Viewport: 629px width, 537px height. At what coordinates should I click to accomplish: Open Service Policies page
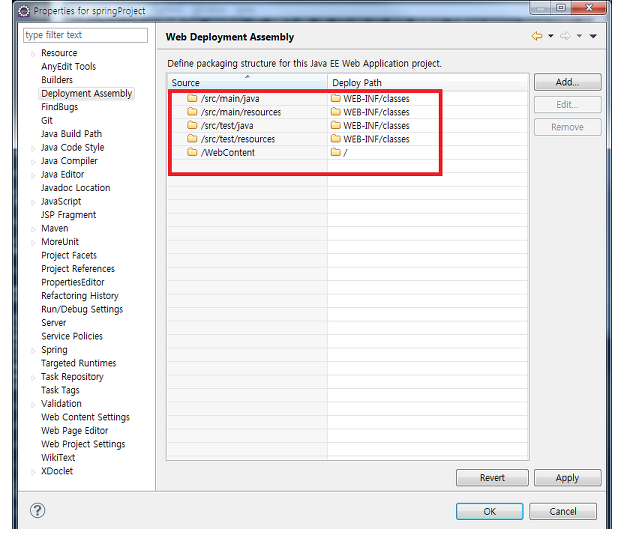point(72,336)
